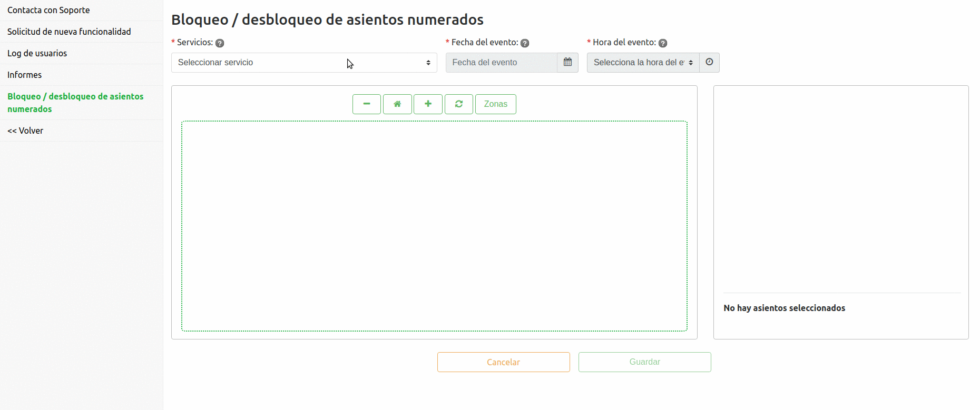Click 'No hay asientos seleccionados' text
This screenshot has height=410, width=980.
(784, 308)
